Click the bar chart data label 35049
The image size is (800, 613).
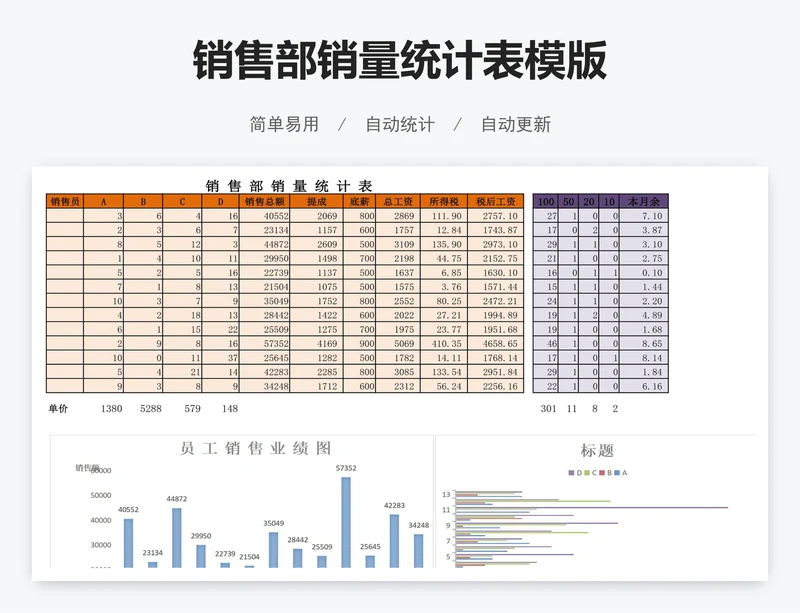point(273,523)
